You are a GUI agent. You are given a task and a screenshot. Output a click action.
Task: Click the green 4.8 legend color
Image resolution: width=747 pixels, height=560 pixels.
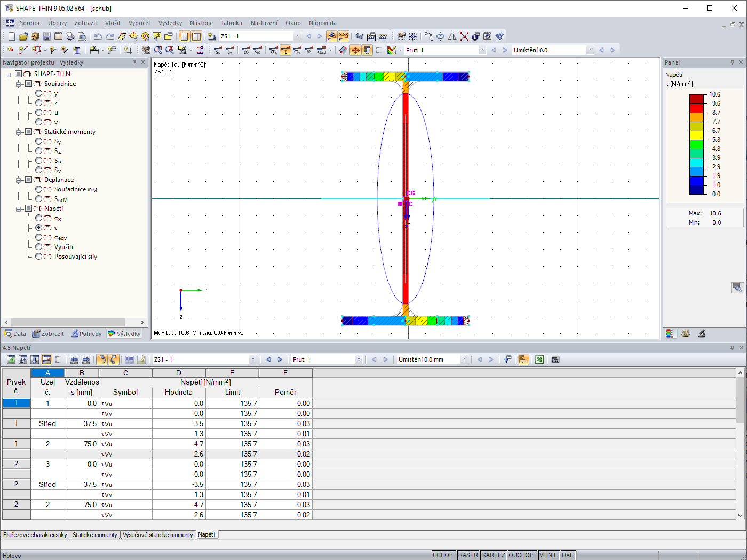[697, 145]
